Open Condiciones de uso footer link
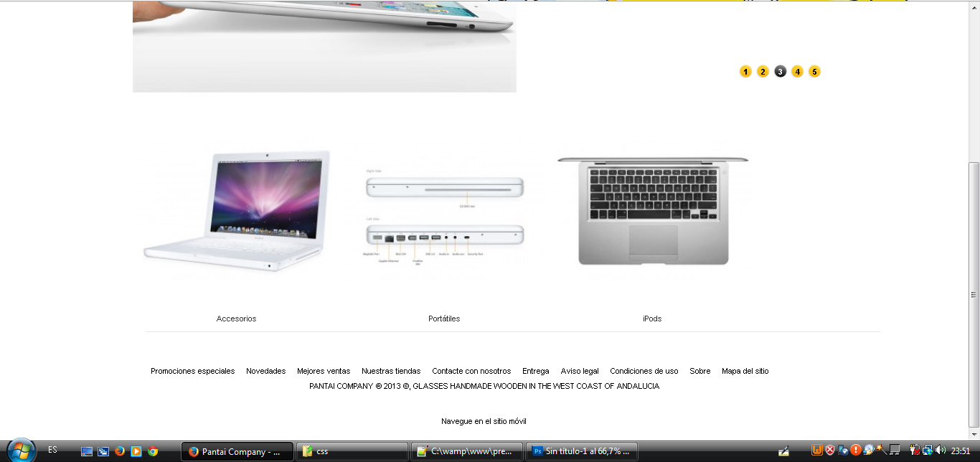 click(644, 371)
